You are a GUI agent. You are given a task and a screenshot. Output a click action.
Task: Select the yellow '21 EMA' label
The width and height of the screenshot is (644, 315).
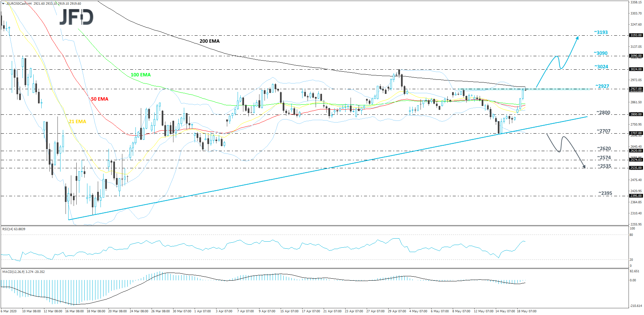click(77, 121)
